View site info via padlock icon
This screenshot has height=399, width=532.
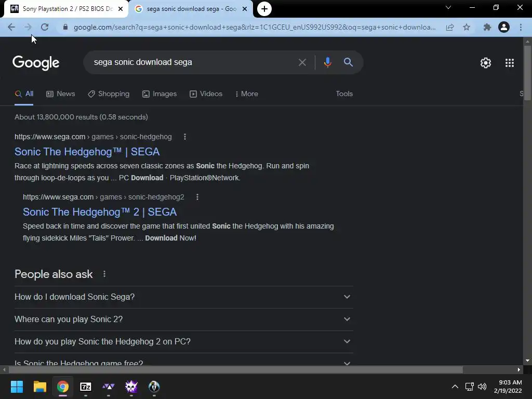[65, 27]
